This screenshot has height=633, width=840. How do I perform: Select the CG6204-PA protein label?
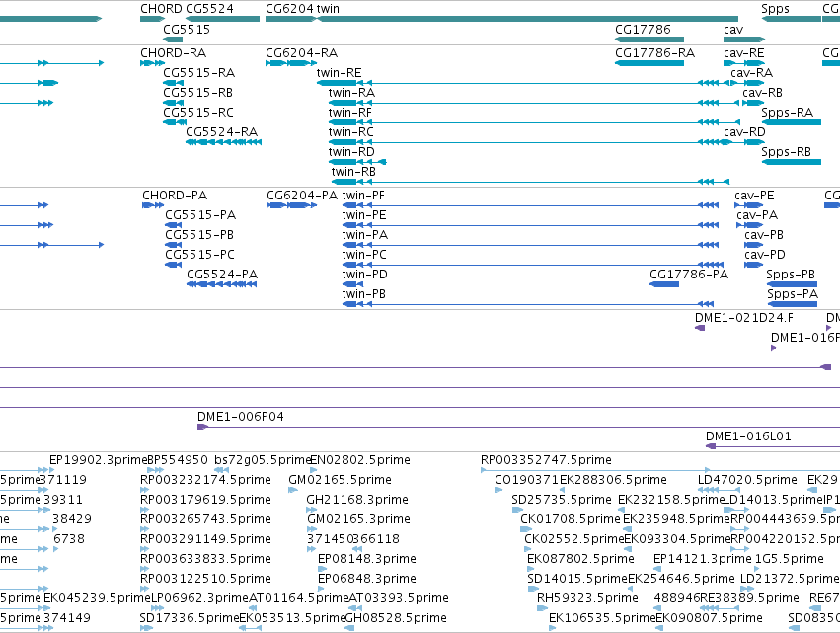point(302,196)
